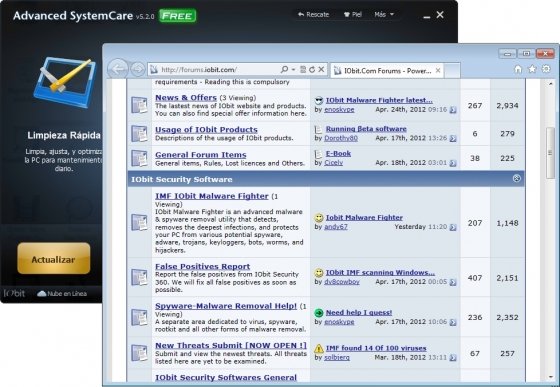Click forum status icon for Usage of IObit Products

pyautogui.click(x=139, y=134)
